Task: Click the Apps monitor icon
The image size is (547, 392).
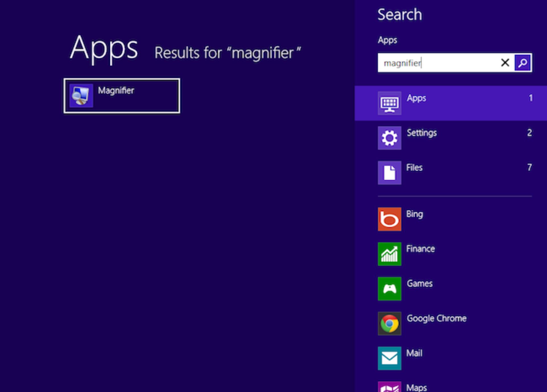Action: tap(389, 103)
